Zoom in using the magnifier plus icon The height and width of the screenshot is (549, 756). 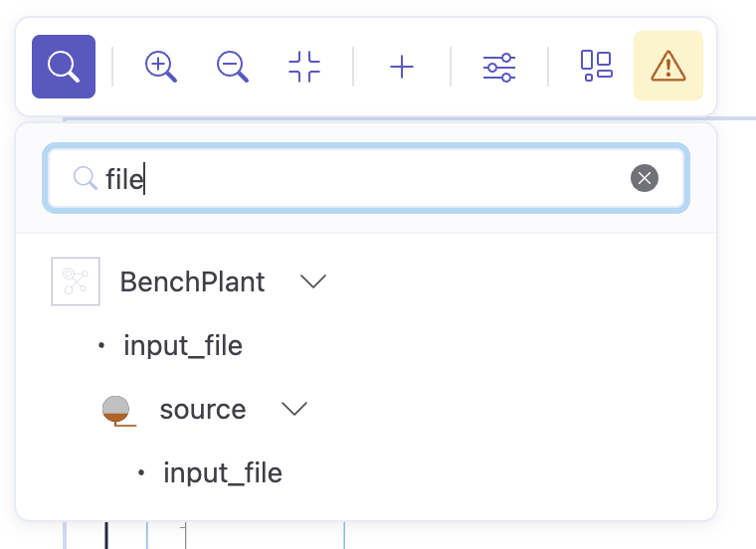(x=160, y=67)
